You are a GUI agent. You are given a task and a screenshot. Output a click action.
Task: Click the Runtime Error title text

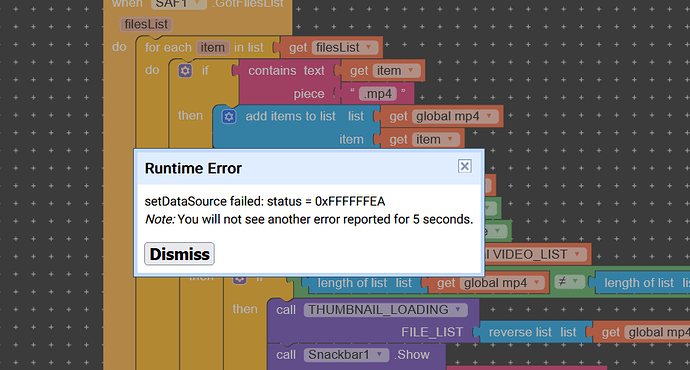point(193,168)
